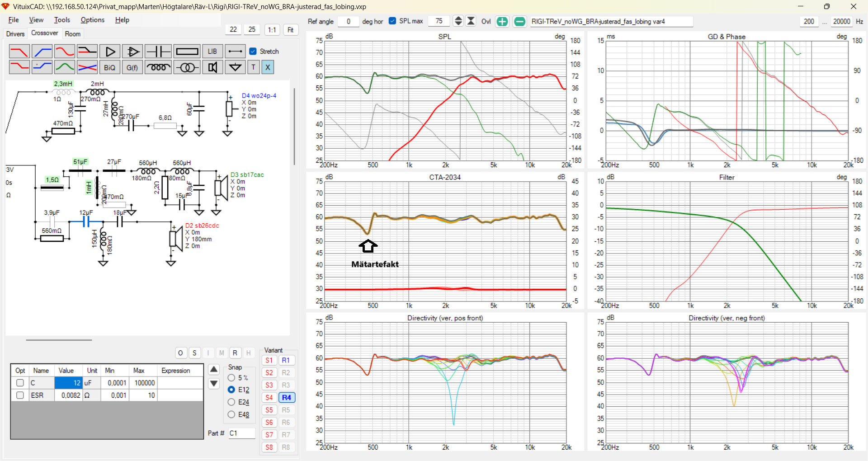Add overlay with green plus button
Screen dimensions: 868x461
[502, 21]
